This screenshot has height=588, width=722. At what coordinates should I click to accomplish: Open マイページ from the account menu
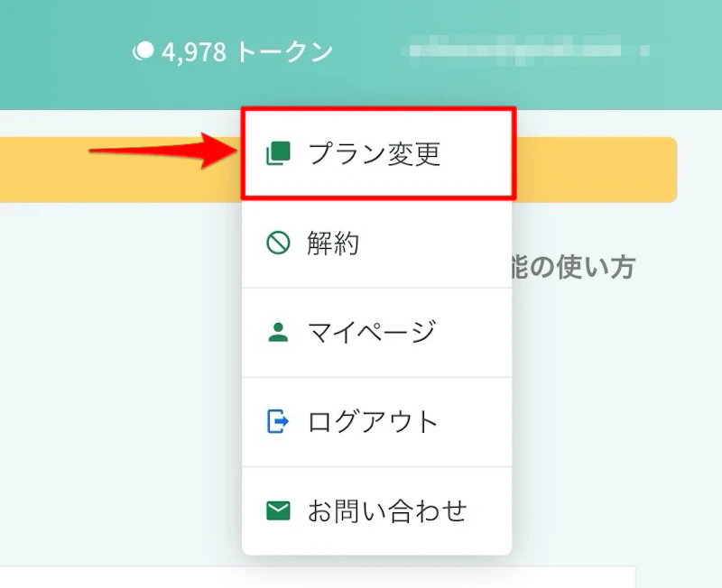370,331
